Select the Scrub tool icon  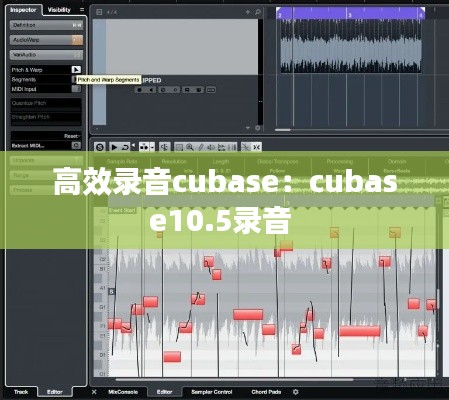click(221, 147)
